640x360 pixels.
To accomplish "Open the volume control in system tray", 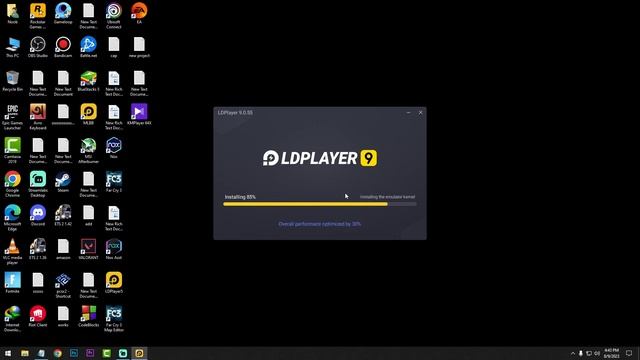I will [597, 353].
